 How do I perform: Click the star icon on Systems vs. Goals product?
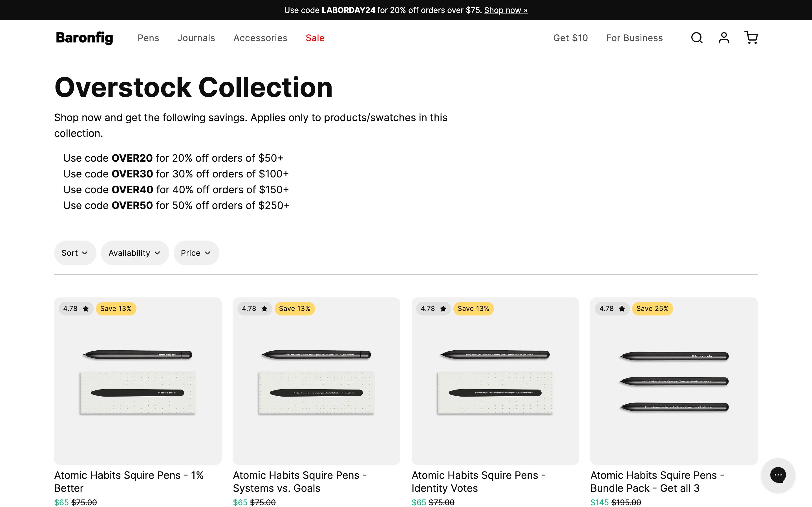pyautogui.click(x=264, y=308)
